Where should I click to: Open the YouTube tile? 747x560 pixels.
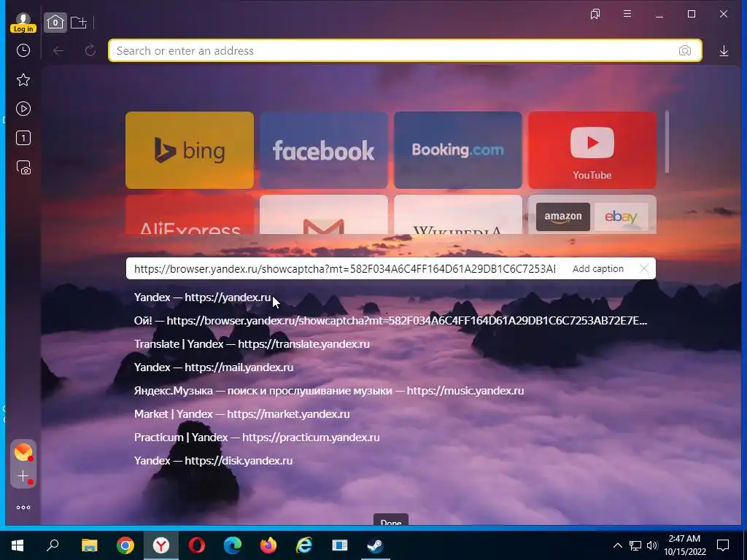point(592,150)
